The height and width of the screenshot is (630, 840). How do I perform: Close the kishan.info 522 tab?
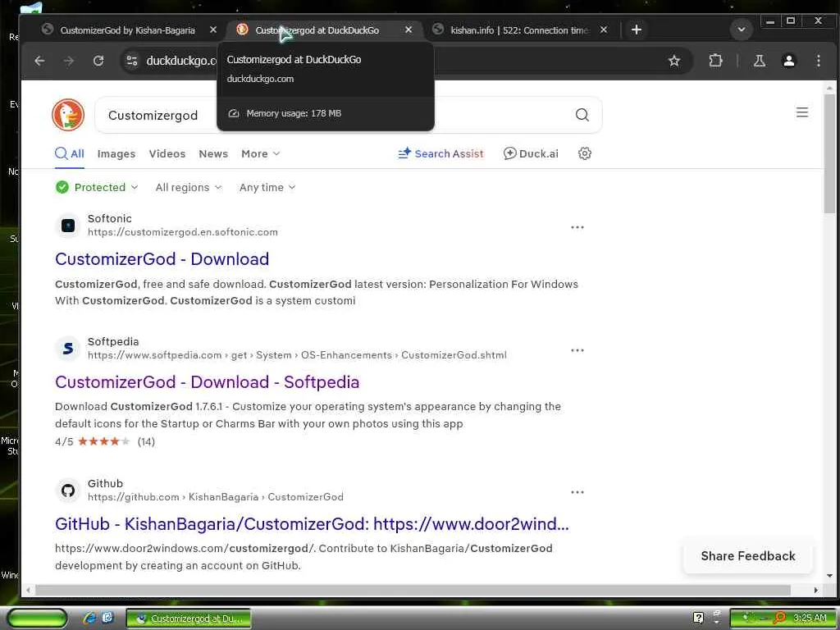coord(603,30)
